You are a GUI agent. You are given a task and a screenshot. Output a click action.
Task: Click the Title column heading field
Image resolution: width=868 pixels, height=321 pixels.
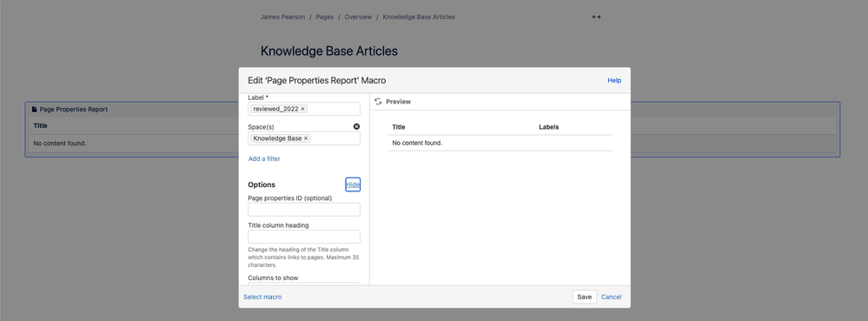click(304, 237)
